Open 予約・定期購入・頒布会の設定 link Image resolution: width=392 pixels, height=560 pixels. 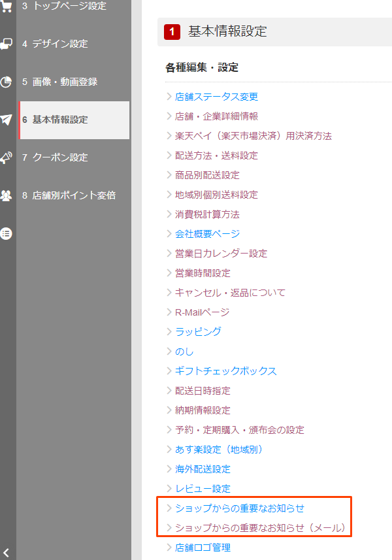pyautogui.click(x=240, y=430)
